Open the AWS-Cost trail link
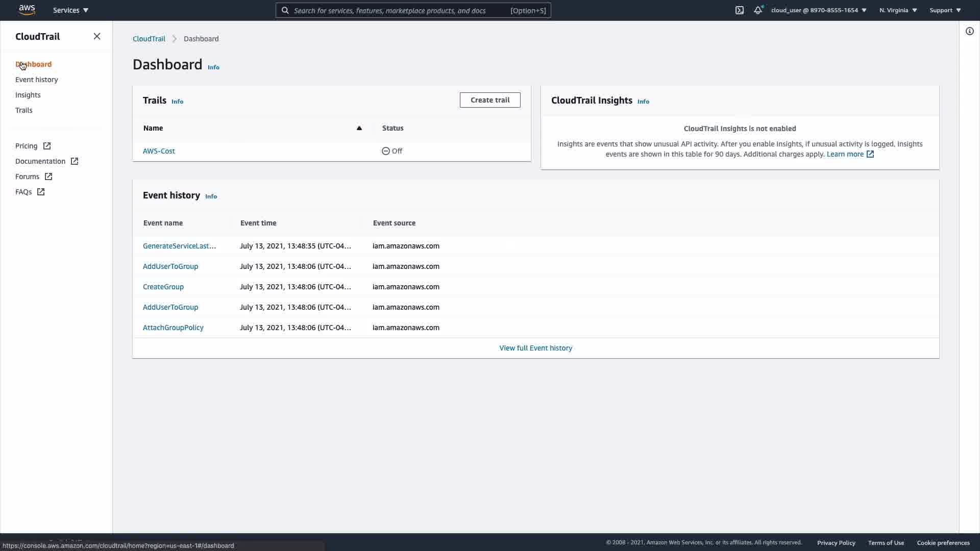Screen dimensions: 980x551 [159, 151]
